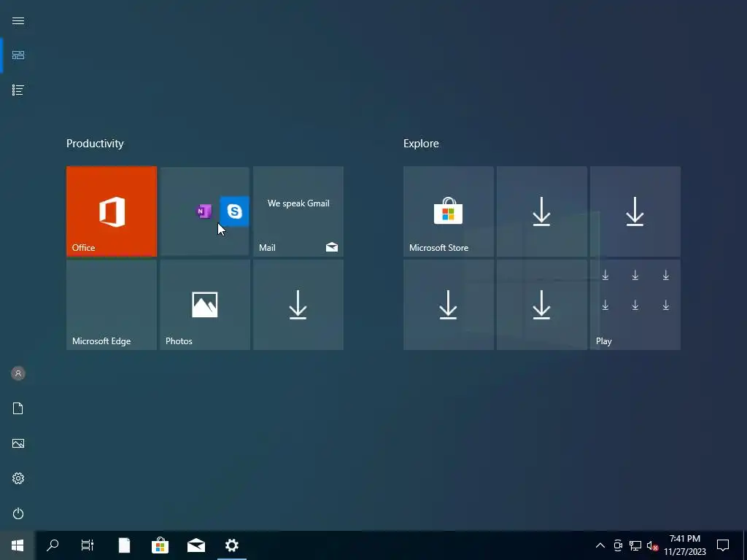Open blank document app on taskbar
The image size is (747, 560).
pos(124,545)
